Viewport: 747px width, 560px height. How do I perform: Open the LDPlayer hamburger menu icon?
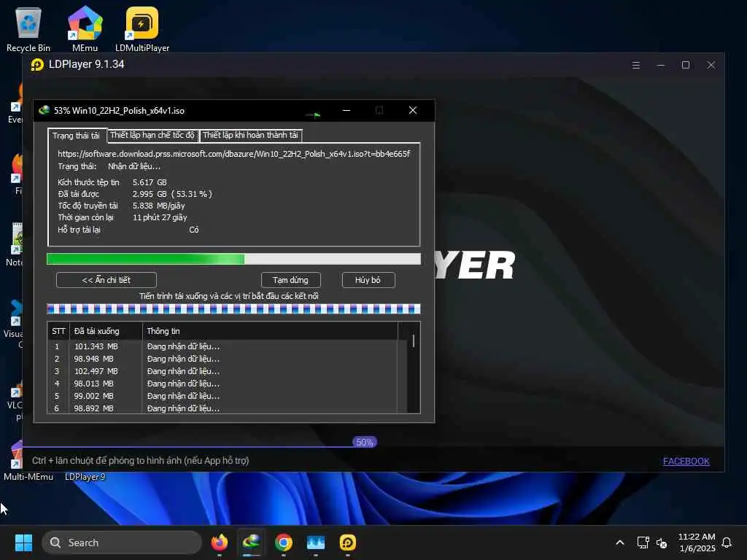coord(636,65)
